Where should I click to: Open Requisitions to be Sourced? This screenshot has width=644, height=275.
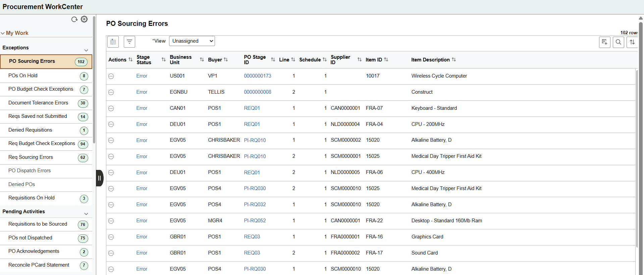46,224
